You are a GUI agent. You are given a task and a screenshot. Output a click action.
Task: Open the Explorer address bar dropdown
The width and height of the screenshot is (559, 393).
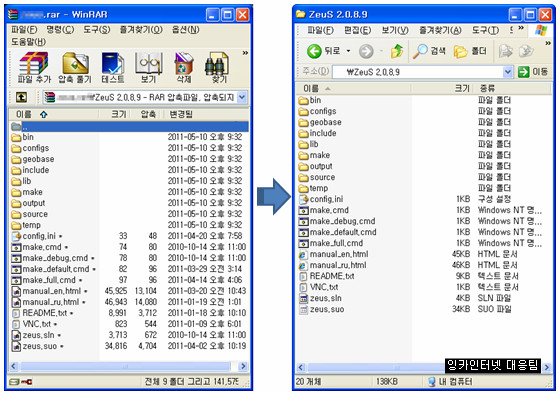click(x=508, y=72)
